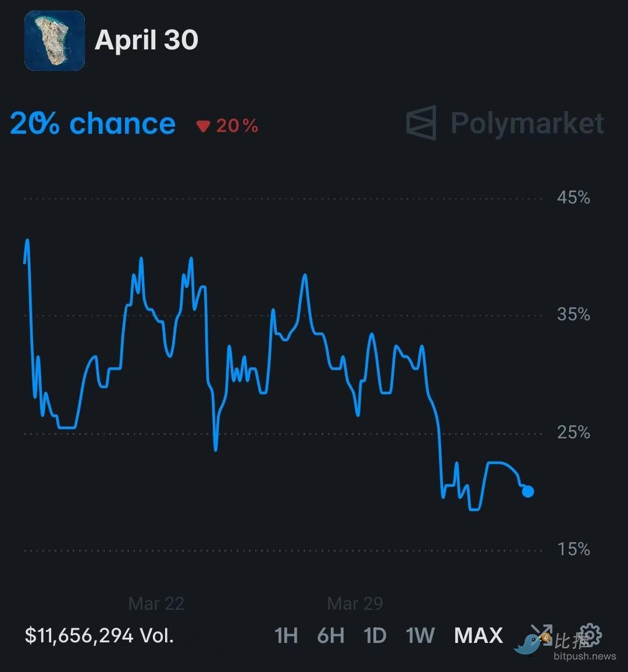Select the 1H time range
The width and height of the screenshot is (628, 672).
pos(286,635)
